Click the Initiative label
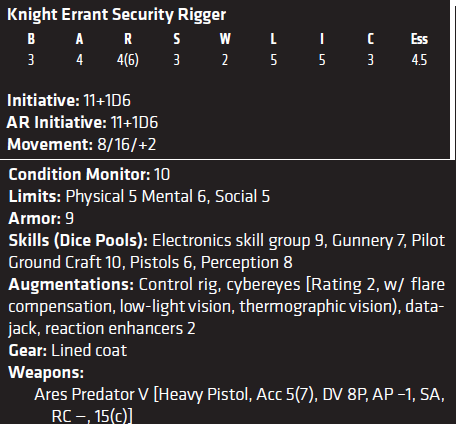 click(x=43, y=100)
